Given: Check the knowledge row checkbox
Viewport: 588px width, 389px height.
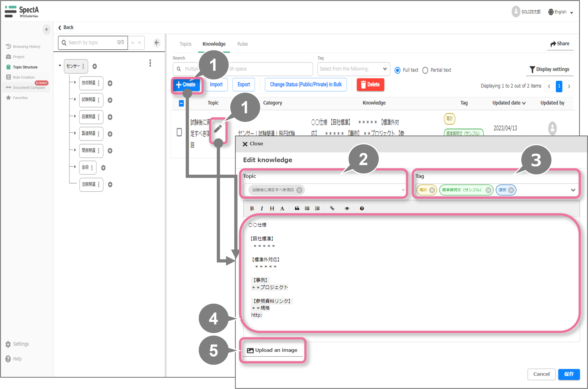Looking at the screenshot, I should tap(179, 132).
